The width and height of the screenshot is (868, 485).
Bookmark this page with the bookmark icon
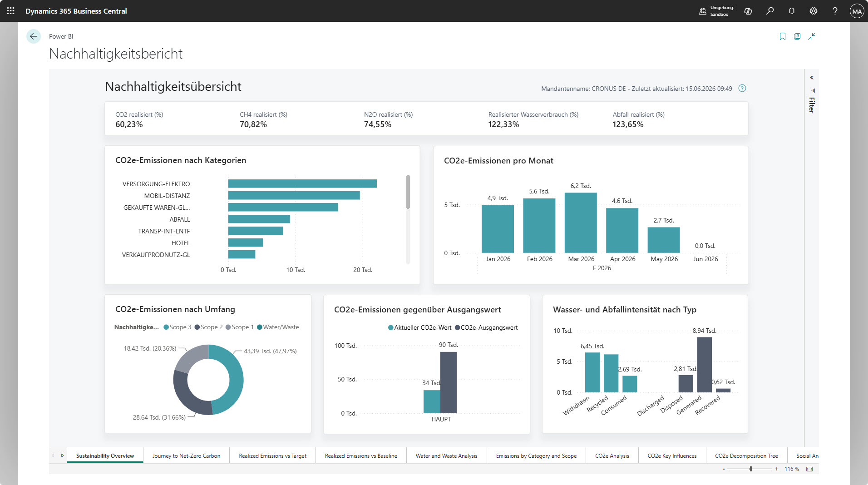click(x=783, y=36)
